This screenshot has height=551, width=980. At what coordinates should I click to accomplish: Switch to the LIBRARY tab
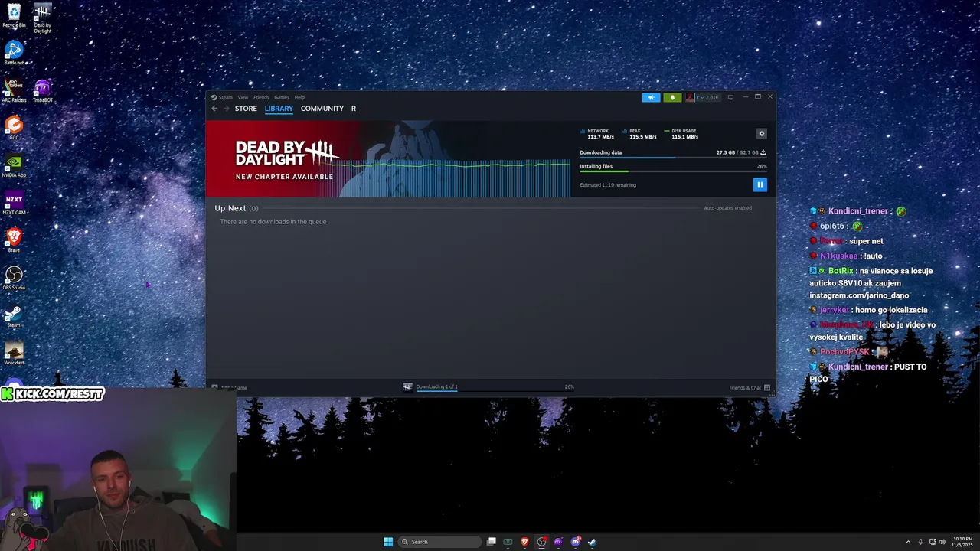pos(279,109)
